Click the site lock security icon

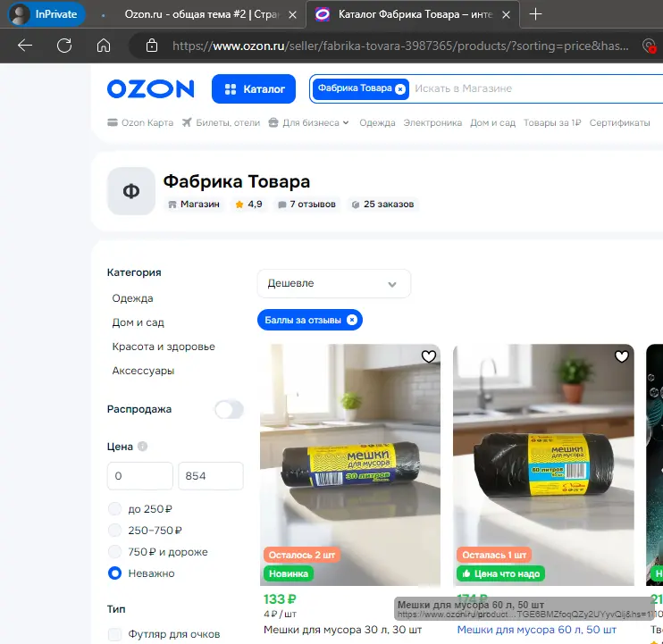pos(152,46)
